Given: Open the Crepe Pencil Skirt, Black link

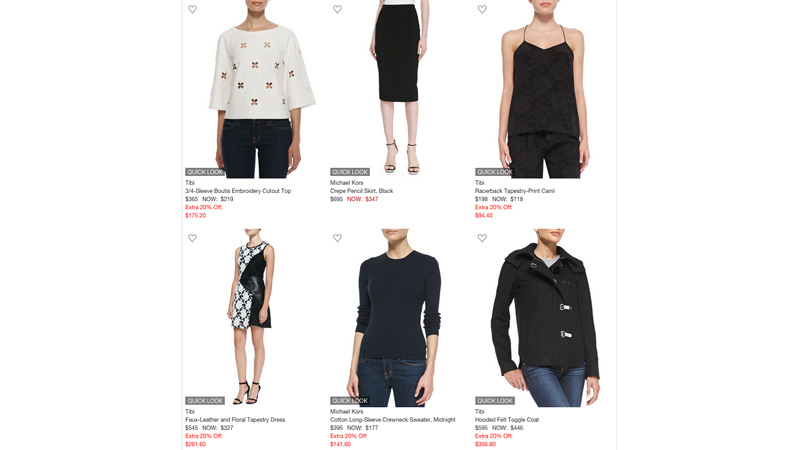Looking at the screenshot, I should click(x=361, y=191).
